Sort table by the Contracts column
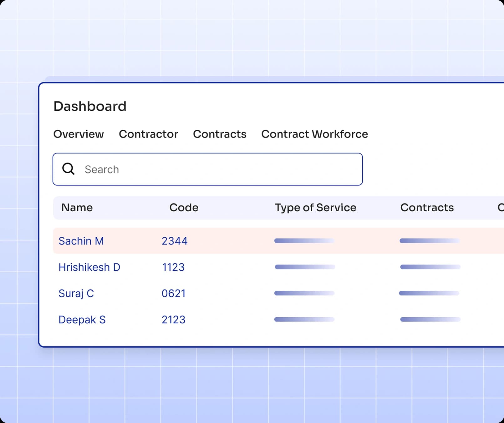 pyautogui.click(x=427, y=208)
